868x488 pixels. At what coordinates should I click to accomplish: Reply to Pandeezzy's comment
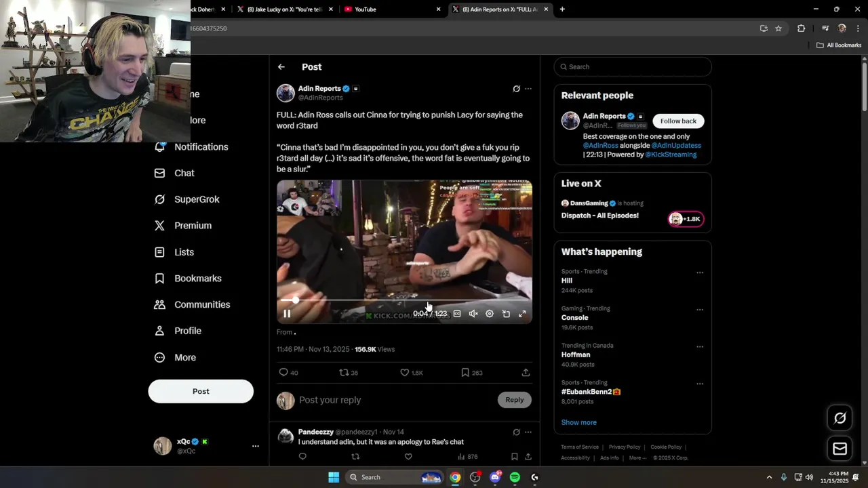tap(302, 457)
